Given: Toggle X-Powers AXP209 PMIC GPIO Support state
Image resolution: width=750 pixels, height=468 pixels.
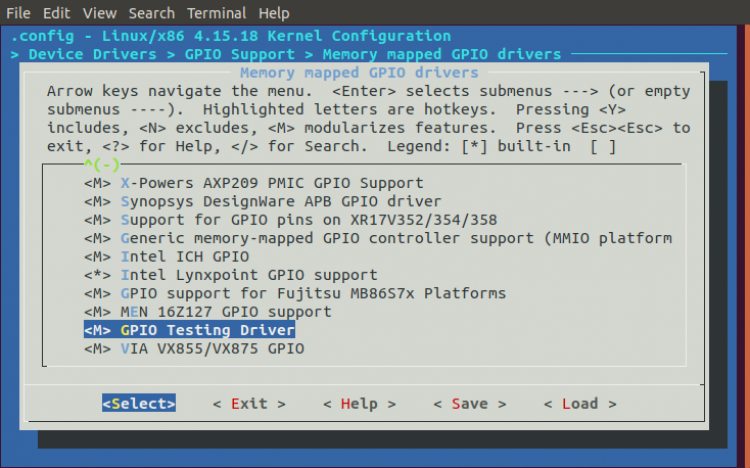Looking at the screenshot, I should 97,184.
